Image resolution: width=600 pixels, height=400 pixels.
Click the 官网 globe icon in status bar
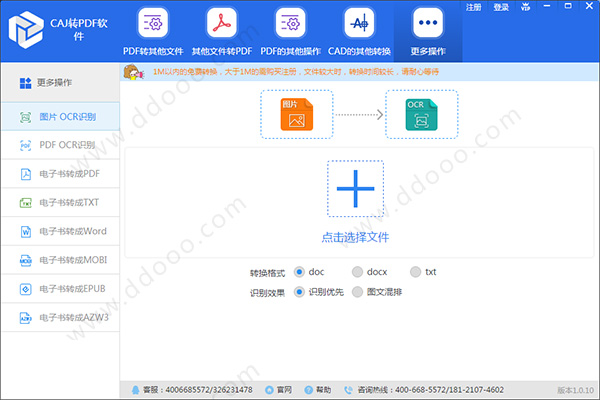click(x=269, y=390)
